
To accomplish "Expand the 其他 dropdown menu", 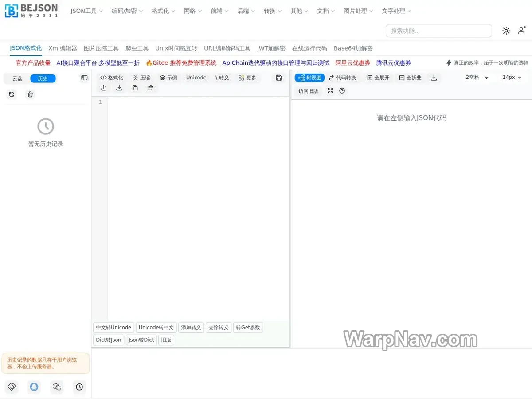I will click(x=299, y=11).
